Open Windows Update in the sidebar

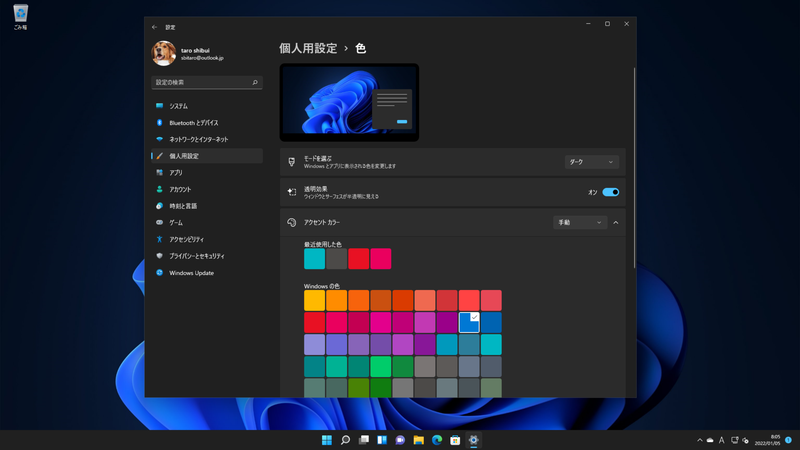click(x=191, y=273)
